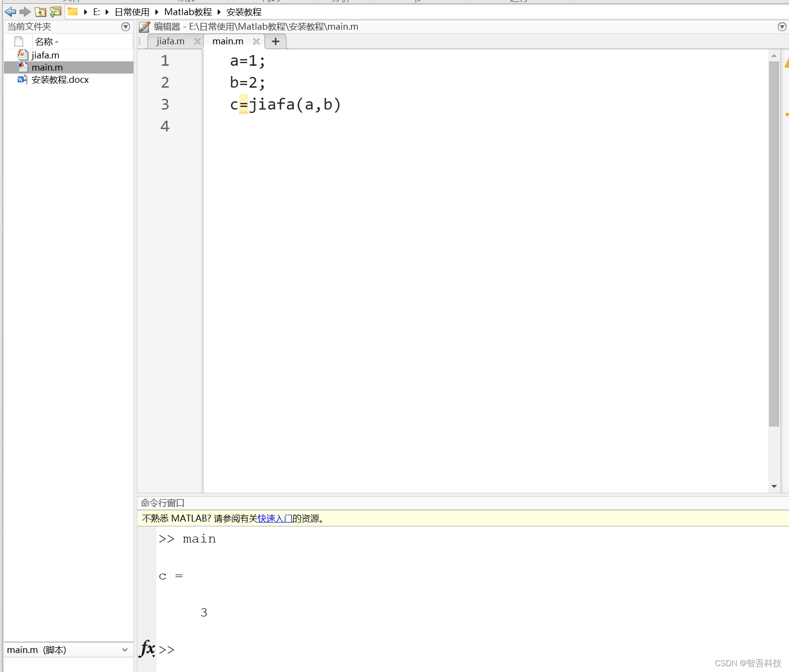Image resolution: width=789 pixels, height=672 pixels.
Task: Click the back navigation arrow
Action: (10, 11)
